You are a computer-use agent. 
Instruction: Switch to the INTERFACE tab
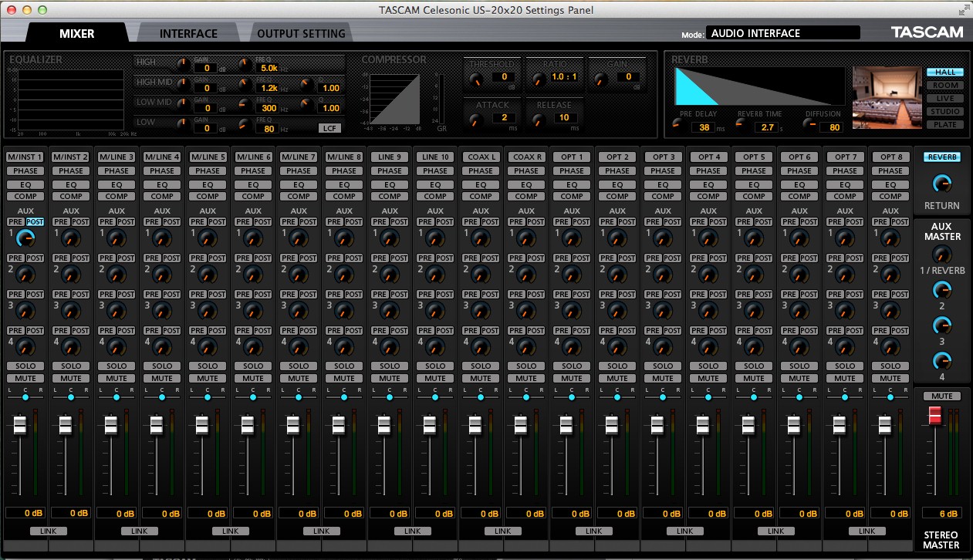click(x=188, y=33)
